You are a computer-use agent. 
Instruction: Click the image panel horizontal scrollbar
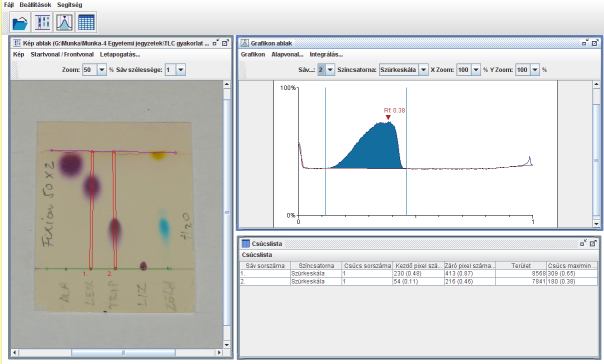pyautogui.click(x=117, y=352)
